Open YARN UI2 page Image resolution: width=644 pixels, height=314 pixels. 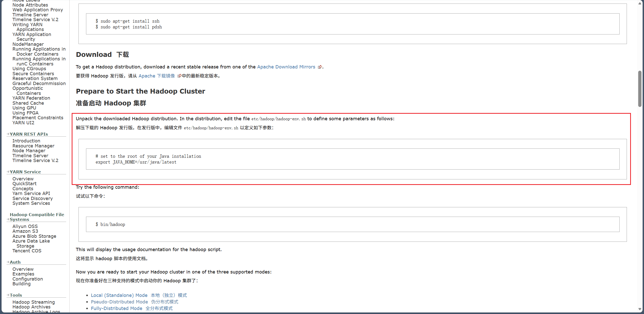tap(23, 123)
